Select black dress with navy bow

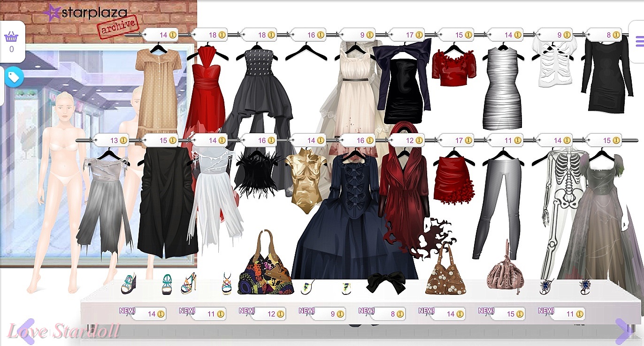[404, 82]
